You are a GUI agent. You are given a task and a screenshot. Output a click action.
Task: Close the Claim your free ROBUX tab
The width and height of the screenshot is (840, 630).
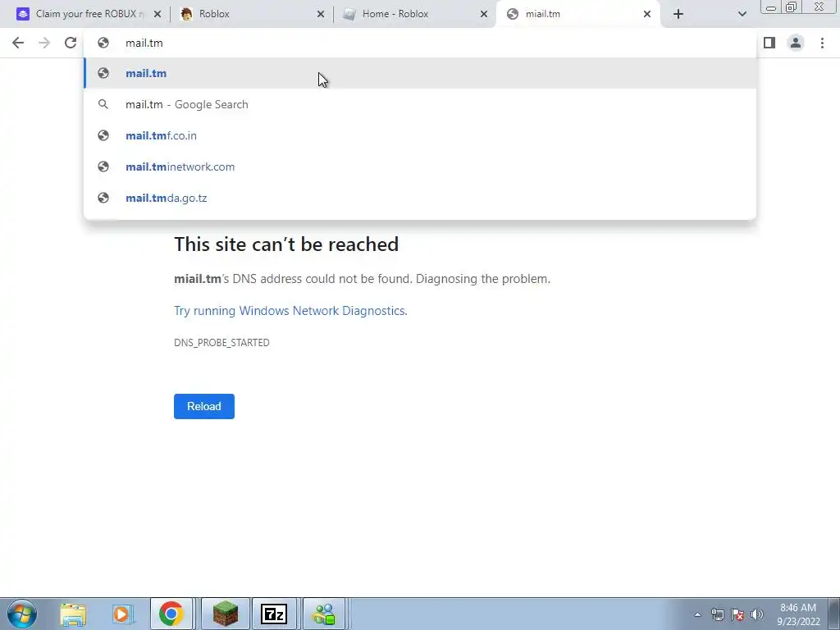click(157, 15)
